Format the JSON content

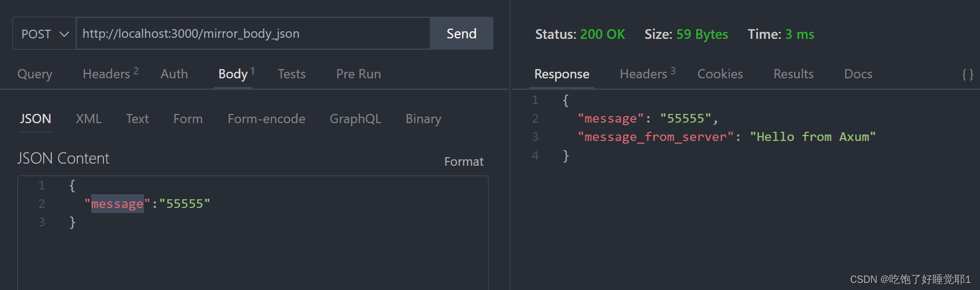tap(464, 161)
